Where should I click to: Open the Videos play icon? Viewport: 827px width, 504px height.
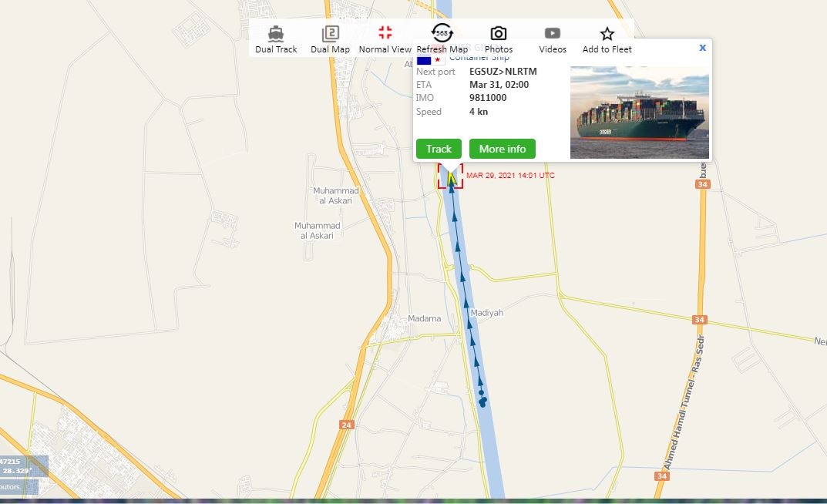[x=552, y=33]
